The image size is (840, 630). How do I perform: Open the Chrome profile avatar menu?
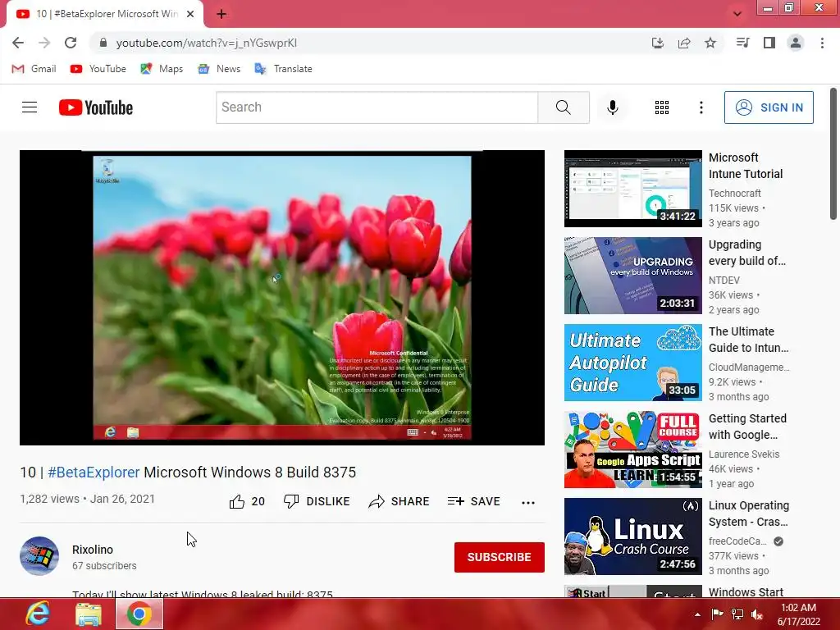point(796,43)
